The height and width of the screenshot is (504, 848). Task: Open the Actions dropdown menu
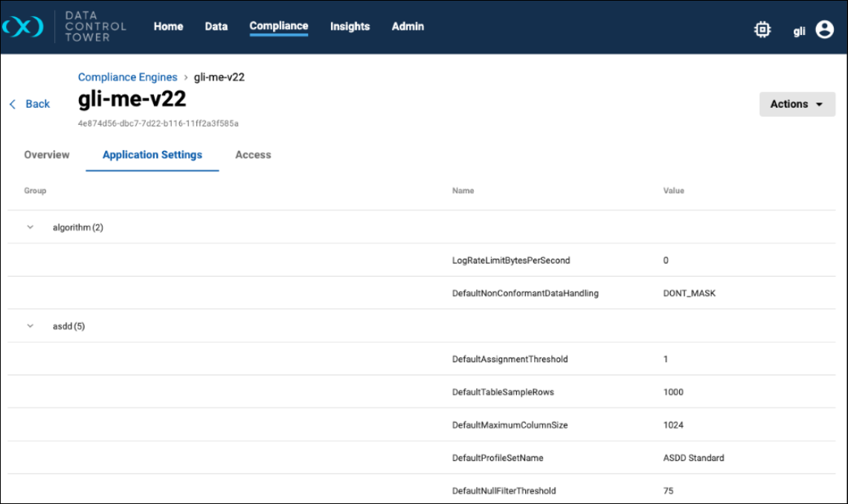(797, 104)
